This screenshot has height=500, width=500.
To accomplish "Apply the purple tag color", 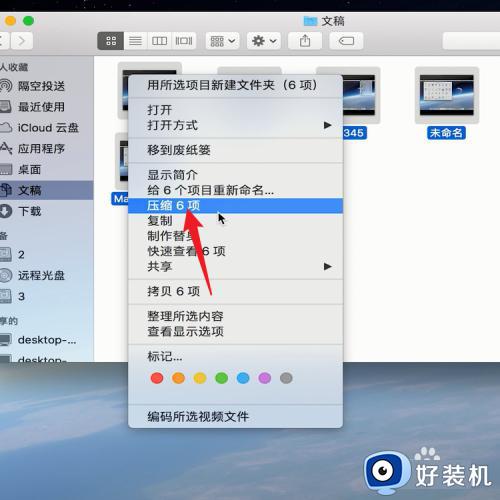I will click(265, 378).
